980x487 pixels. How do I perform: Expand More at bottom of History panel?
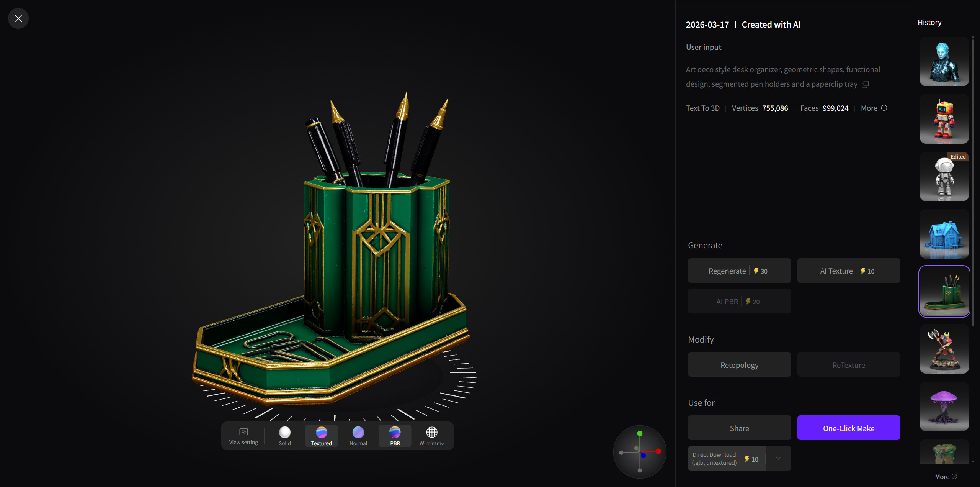click(945, 476)
